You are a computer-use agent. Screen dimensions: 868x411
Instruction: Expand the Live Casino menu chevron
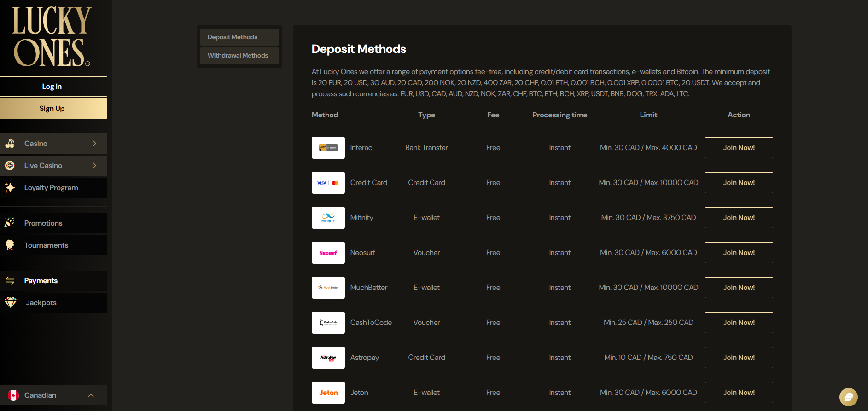point(94,166)
